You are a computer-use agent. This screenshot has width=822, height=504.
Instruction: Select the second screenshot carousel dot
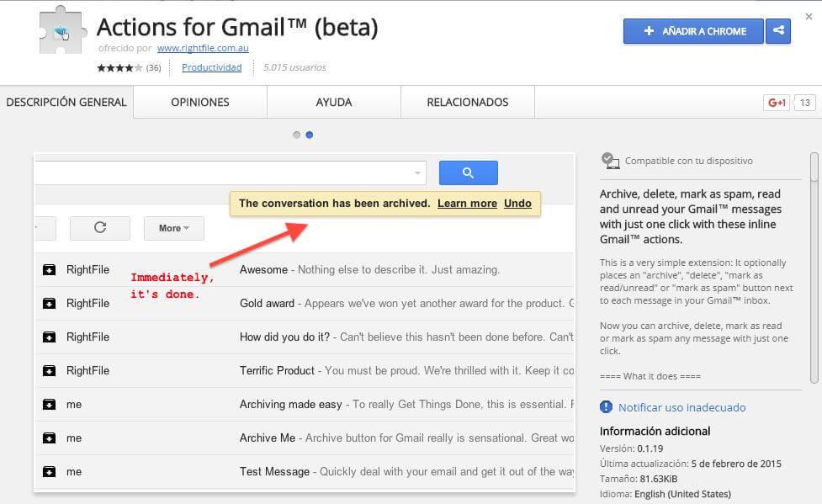point(310,135)
